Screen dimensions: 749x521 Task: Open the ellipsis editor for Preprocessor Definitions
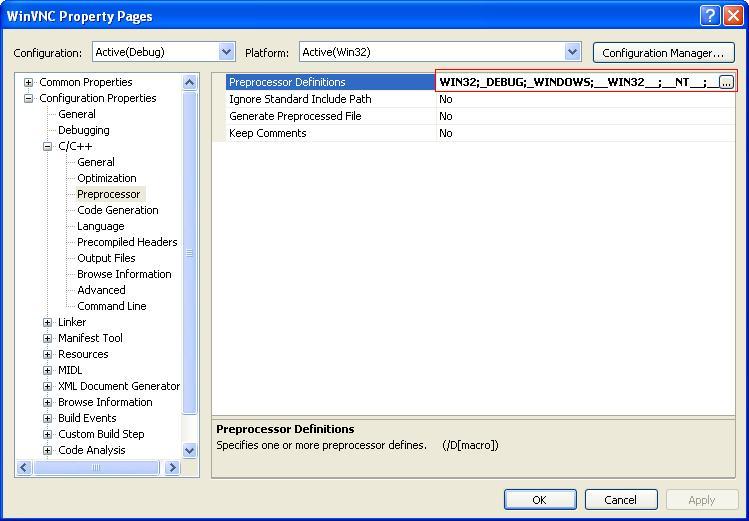coord(726,82)
